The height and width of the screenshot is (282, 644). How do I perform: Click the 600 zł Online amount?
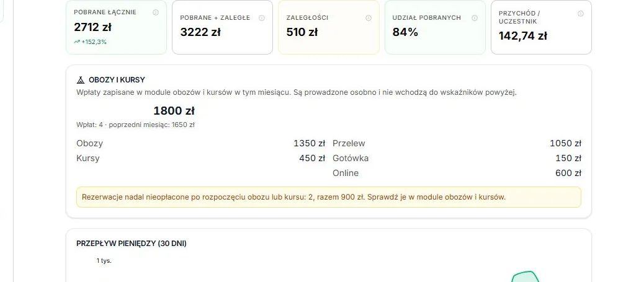pos(568,173)
